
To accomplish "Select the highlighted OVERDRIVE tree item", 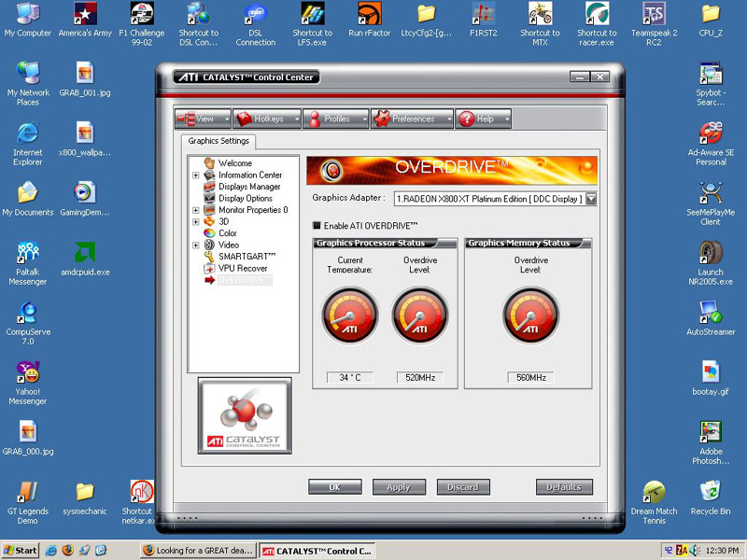I will [245, 280].
